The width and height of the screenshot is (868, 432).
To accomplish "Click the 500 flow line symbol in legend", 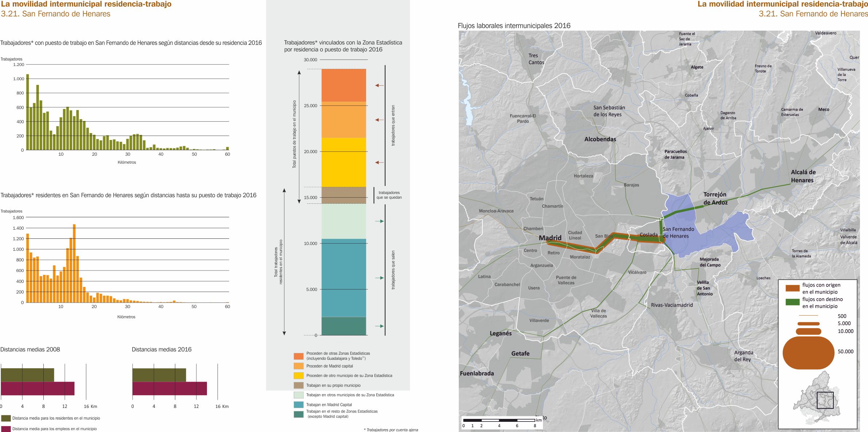I will click(808, 315).
